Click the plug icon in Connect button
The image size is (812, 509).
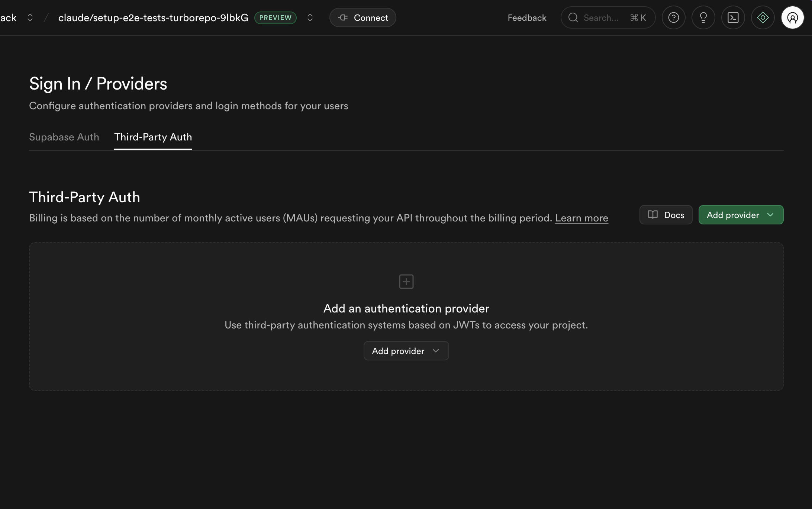[343, 17]
